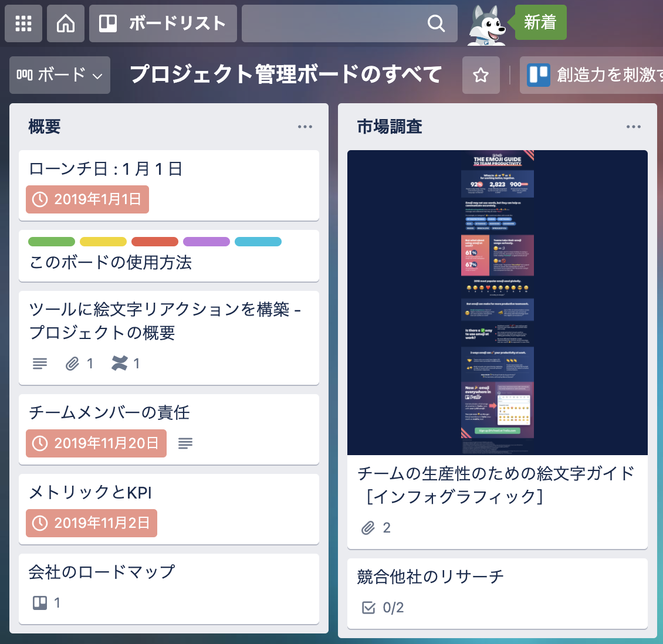
Task: Click the 2019年11月2日 due date badge
Action: click(92, 523)
